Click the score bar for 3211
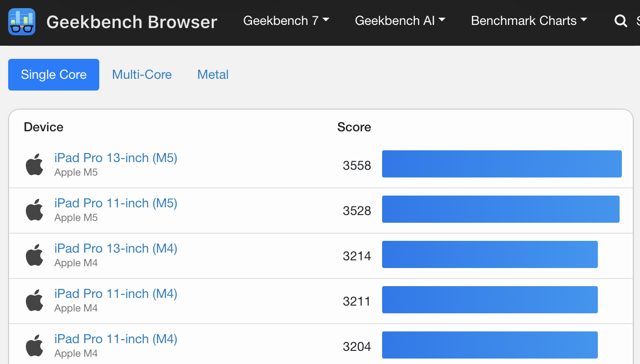640x364 pixels. pos(490,300)
